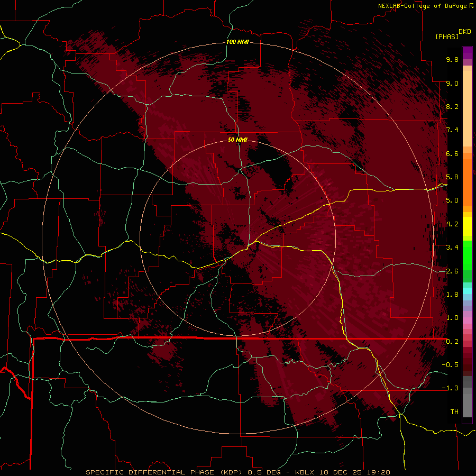Select the 19:20 timestamp
This screenshot has height=476, width=476.
point(378,472)
